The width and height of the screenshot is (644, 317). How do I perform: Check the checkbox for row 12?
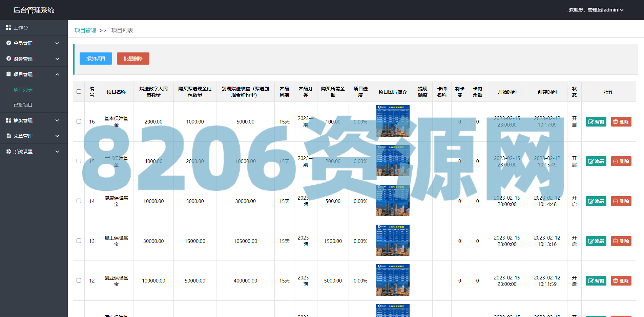click(79, 280)
